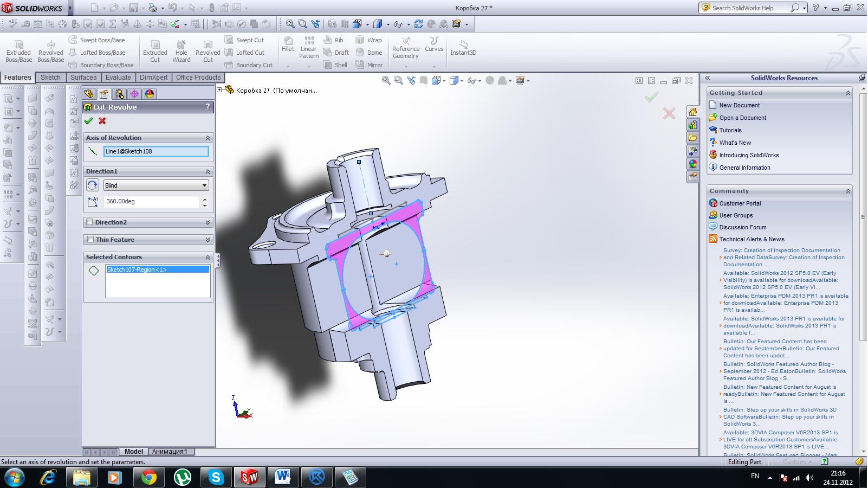868x488 pixels.
Task: Select the Mirror tool
Action: click(369, 65)
